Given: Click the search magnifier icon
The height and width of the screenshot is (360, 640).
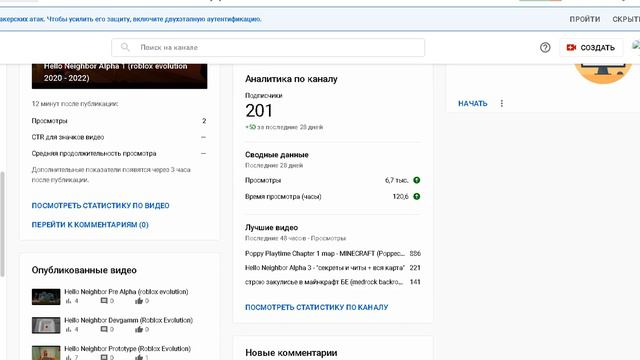Looking at the screenshot, I should [x=125, y=47].
